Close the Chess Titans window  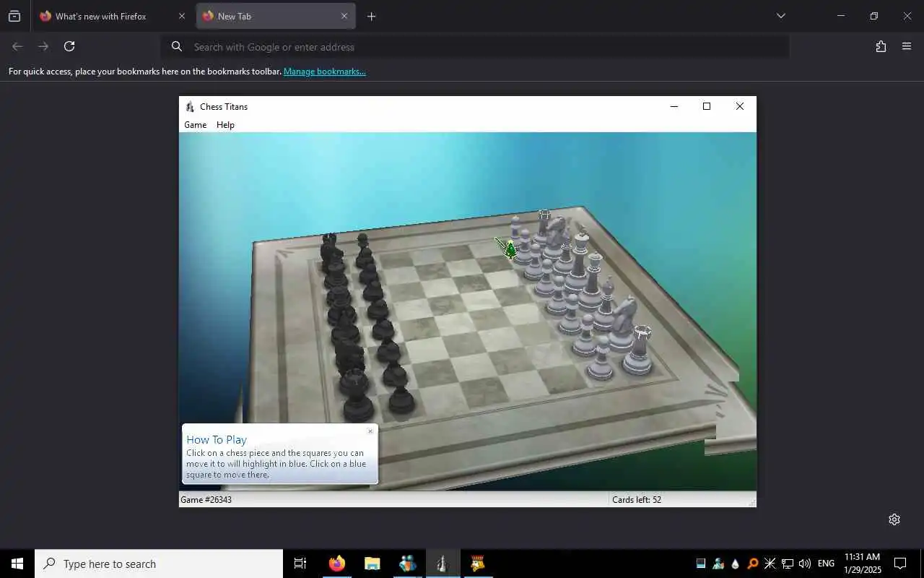[740, 106]
